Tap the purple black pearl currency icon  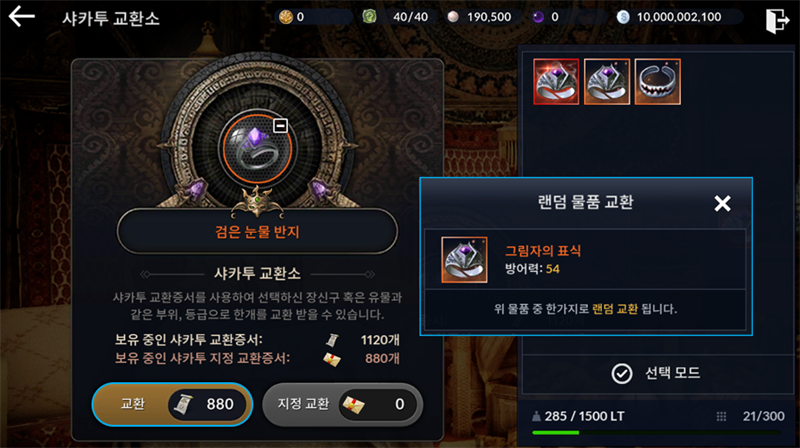[x=538, y=17]
